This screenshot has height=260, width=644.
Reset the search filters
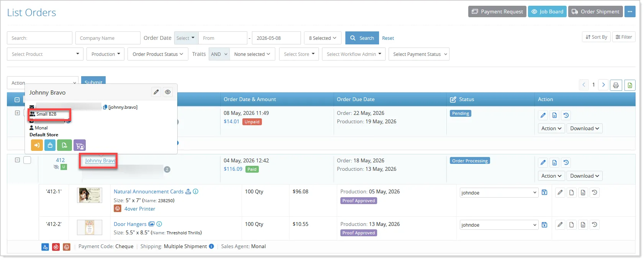click(388, 38)
